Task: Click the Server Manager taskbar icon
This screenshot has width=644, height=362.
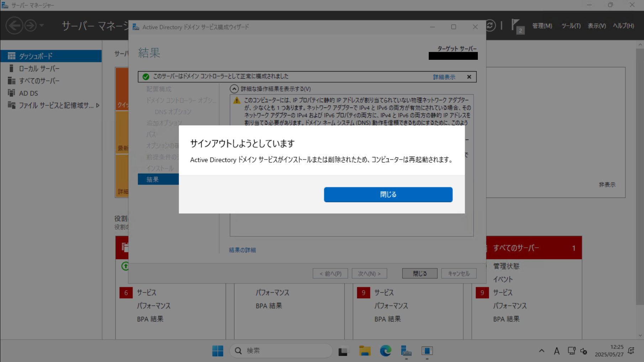Action: [406, 351]
